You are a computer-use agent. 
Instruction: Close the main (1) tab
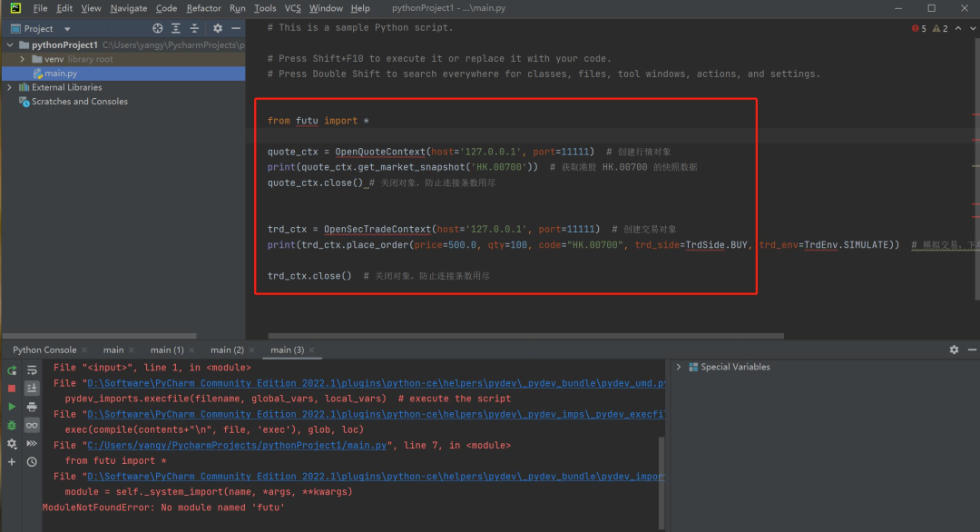[x=191, y=350]
